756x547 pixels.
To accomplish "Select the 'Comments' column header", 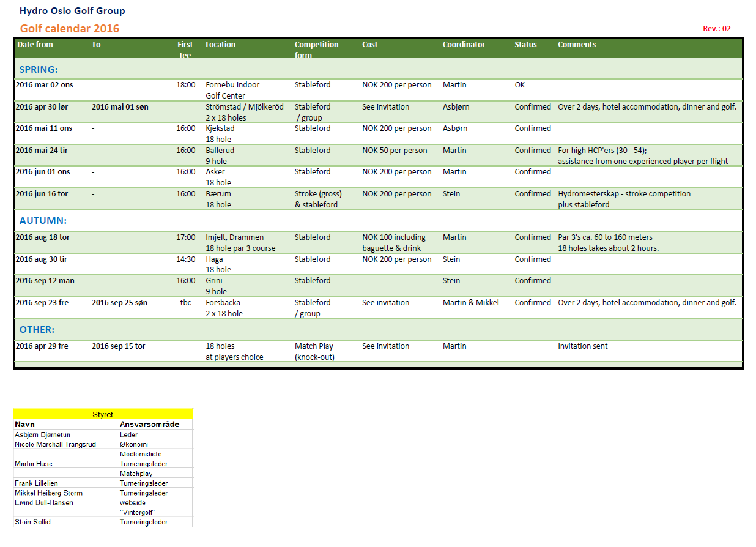I will pos(576,45).
